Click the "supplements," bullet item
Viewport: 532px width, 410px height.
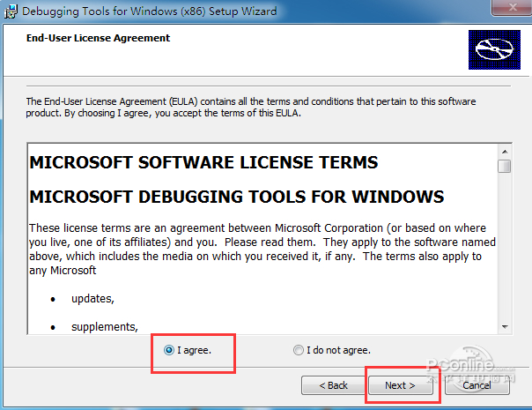[x=105, y=327]
